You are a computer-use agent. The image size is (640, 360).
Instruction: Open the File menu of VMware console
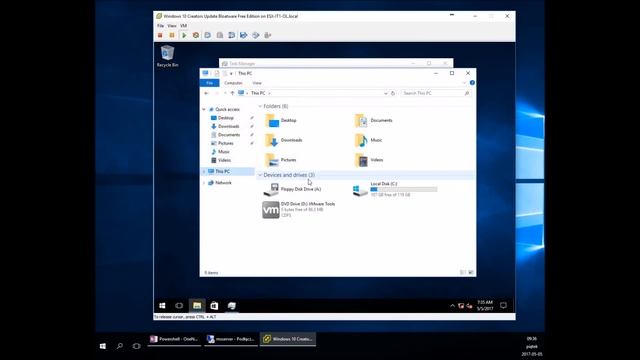(160, 26)
